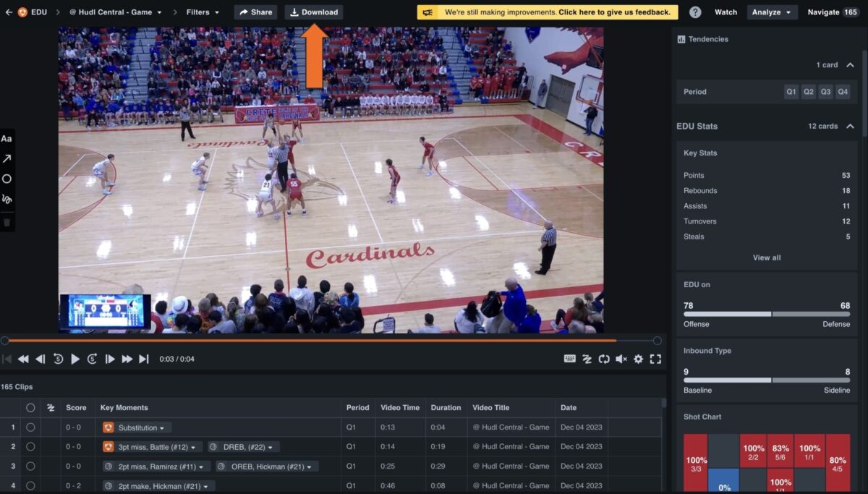Select clip row 3 circle
The width and height of the screenshot is (868, 494).
(x=30, y=467)
